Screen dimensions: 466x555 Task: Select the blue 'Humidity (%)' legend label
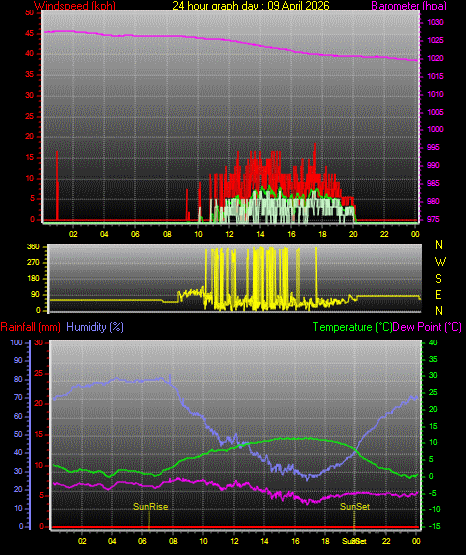coord(95,327)
